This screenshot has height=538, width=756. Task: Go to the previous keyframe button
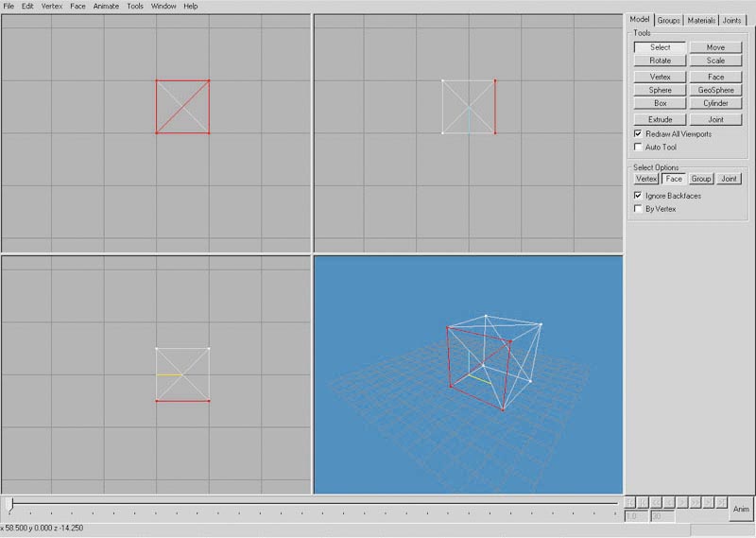click(x=643, y=503)
